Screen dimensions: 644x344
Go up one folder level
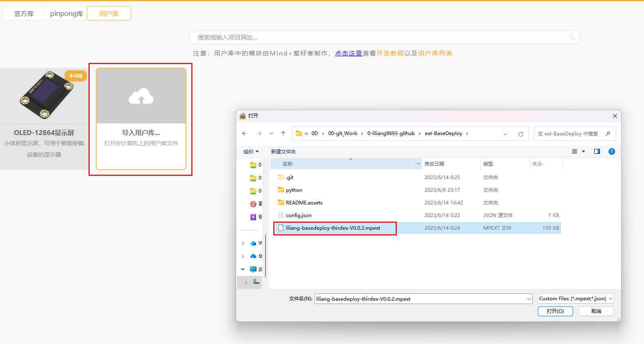[x=283, y=133]
